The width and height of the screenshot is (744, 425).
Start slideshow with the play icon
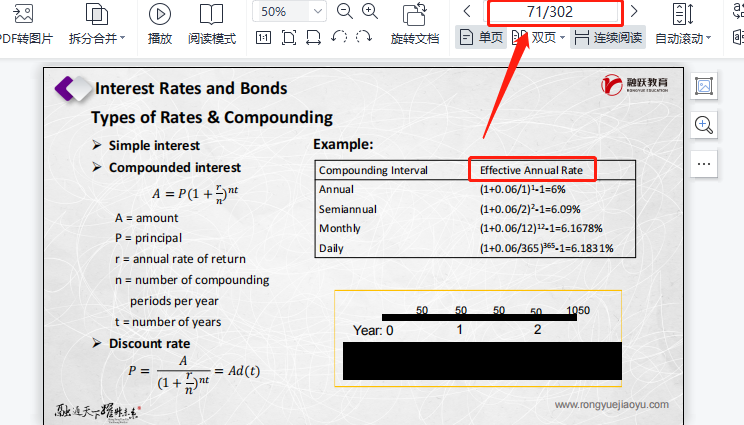tap(160, 14)
